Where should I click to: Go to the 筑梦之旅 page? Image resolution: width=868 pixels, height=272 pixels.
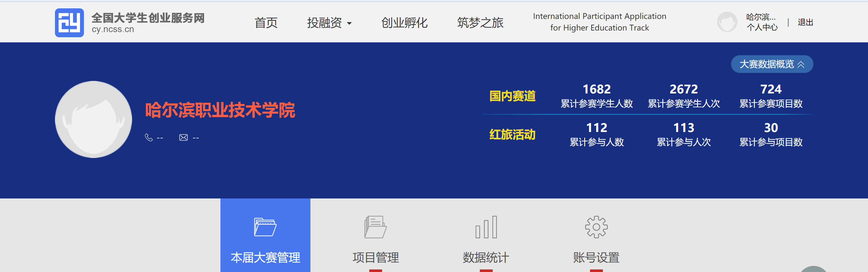click(x=480, y=22)
